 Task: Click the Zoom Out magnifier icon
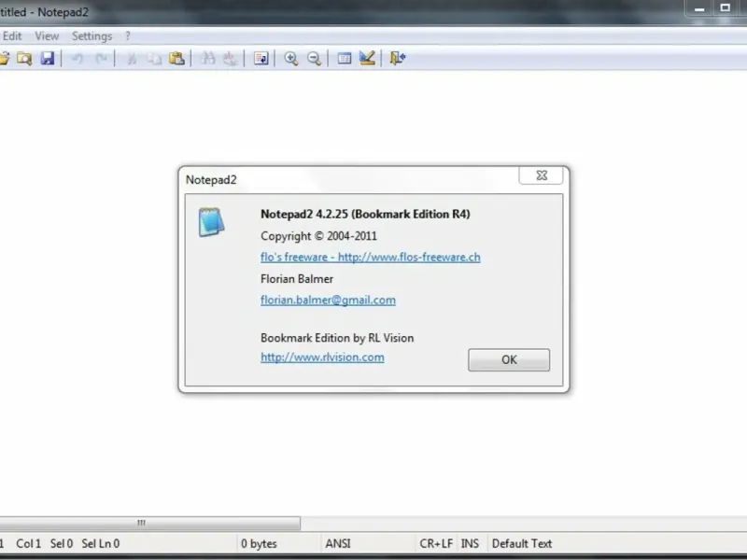[x=314, y=58]
